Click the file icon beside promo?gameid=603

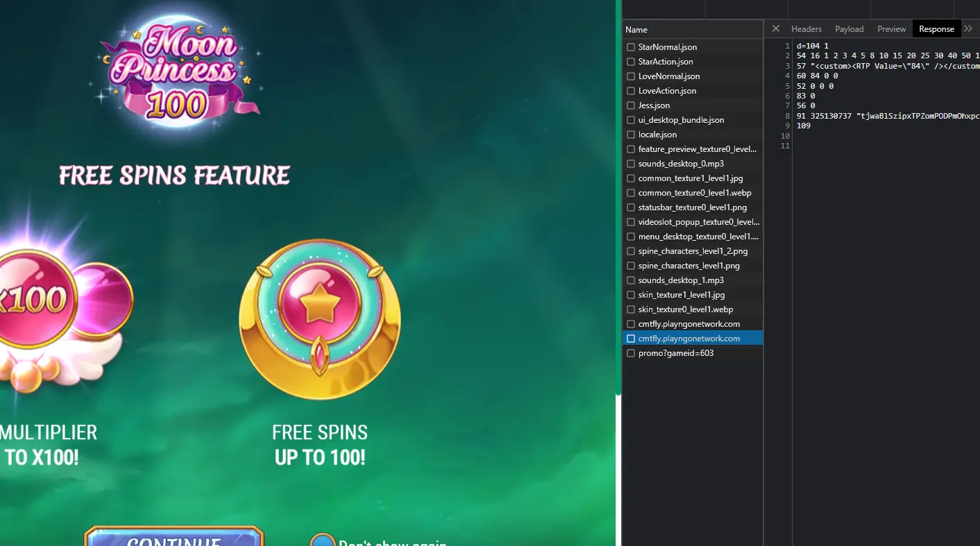point(631,353)
